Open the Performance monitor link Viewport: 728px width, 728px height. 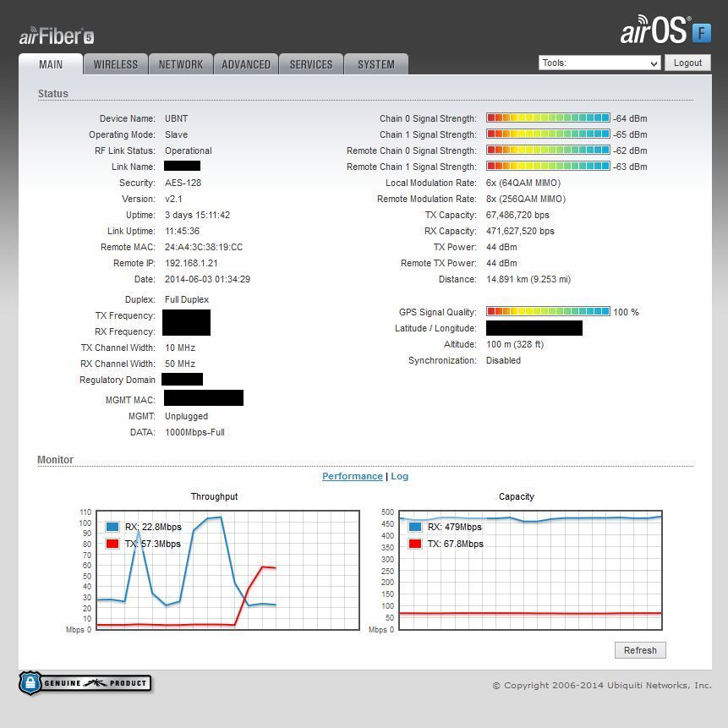pyautogui.click(x=352, y=476)
